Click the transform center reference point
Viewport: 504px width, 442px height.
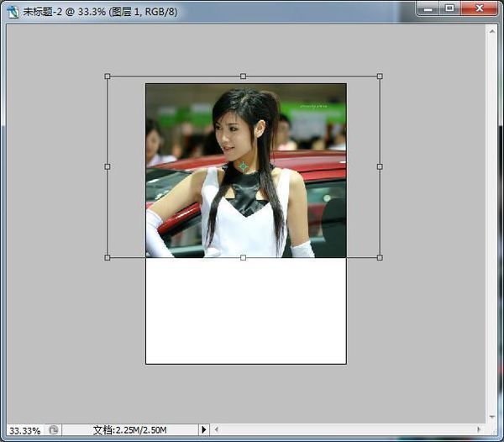point(244,166)
